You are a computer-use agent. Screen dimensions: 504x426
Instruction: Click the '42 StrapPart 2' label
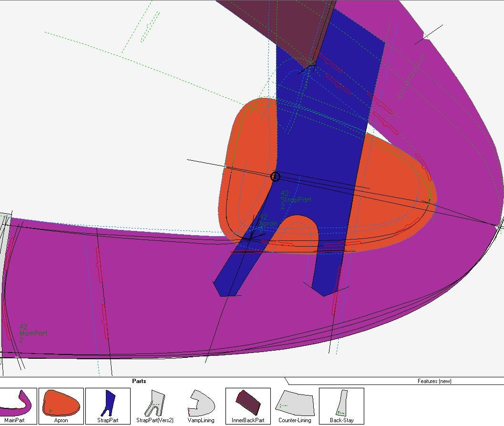pyautogui.click(x=296, y=200)
